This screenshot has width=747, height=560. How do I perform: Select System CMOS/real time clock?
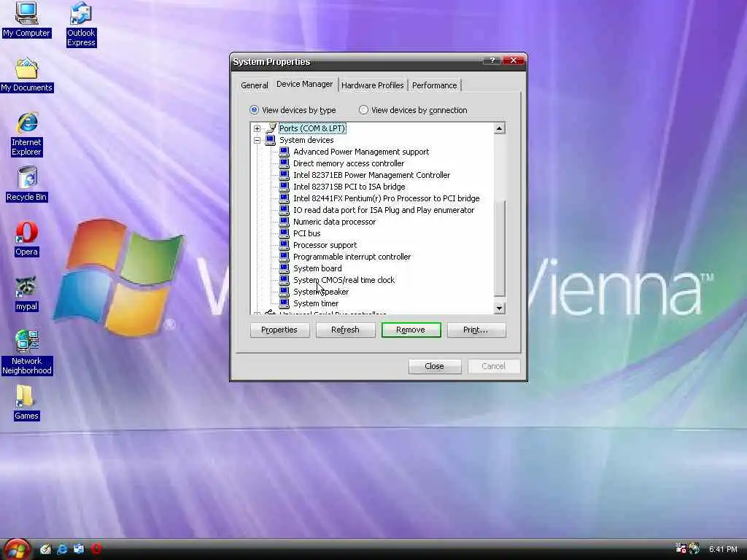[x=344, y=280]
